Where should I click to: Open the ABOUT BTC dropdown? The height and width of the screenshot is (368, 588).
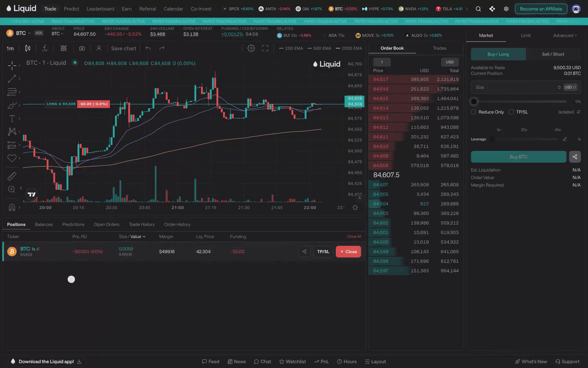click(58, 34)
